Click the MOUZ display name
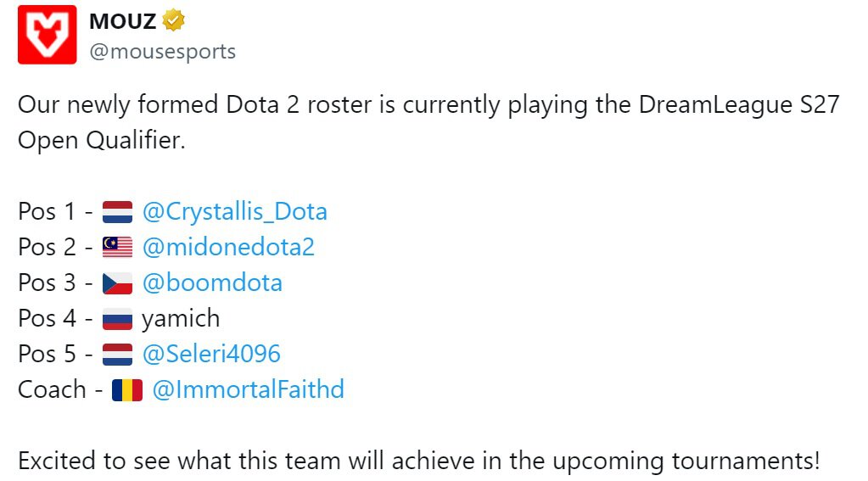Image resolution: width=868 pixels, height=481 pixels. coord(122,20)
